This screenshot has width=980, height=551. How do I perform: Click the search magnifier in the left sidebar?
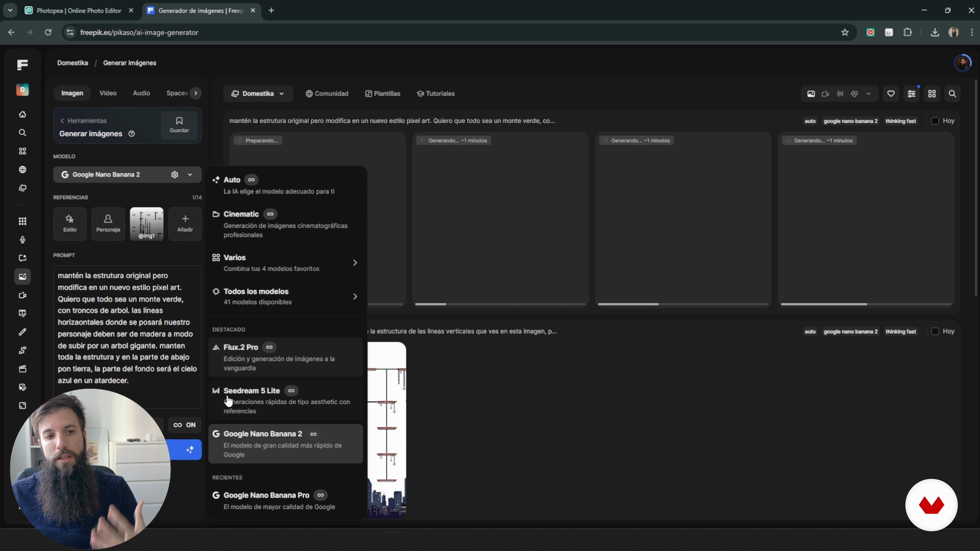coord(22,133)
